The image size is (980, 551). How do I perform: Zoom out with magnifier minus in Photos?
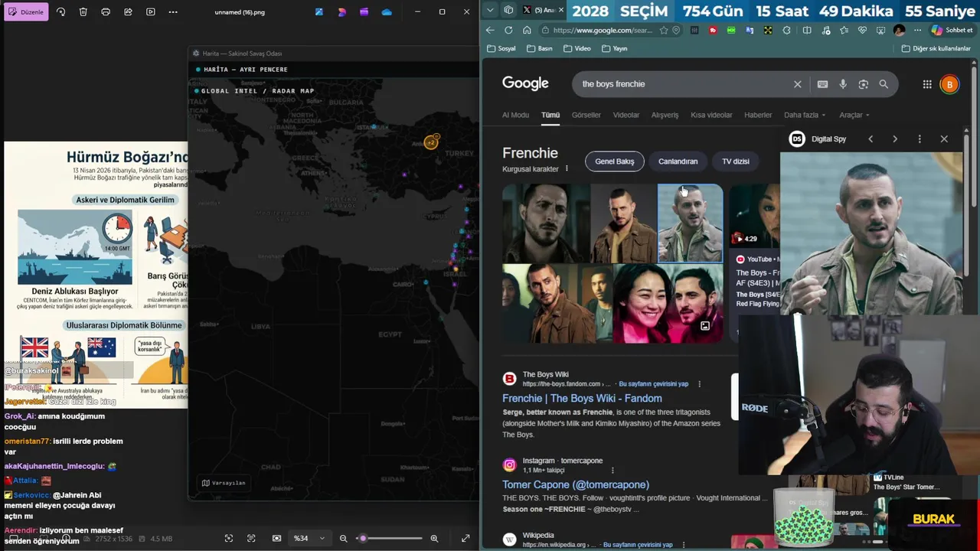coord(343,538)
